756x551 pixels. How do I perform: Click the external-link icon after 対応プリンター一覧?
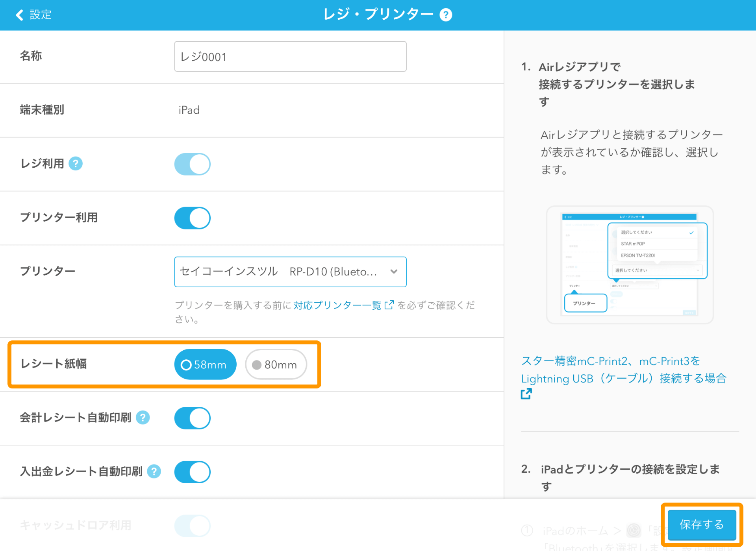point(389,305)
